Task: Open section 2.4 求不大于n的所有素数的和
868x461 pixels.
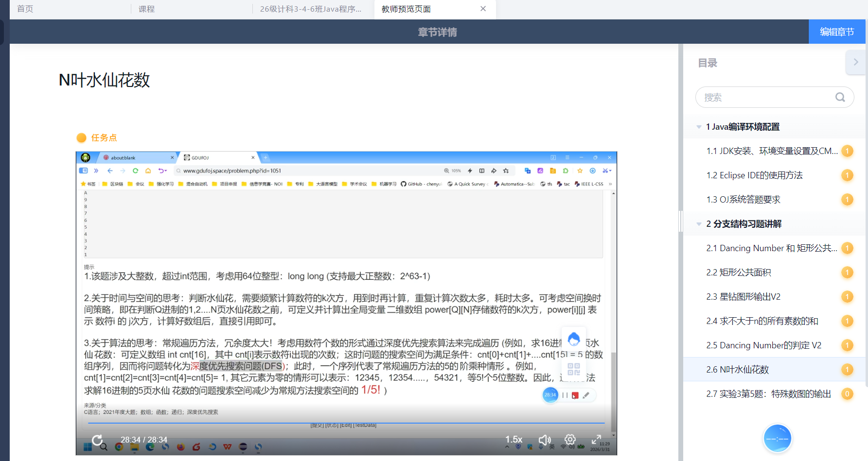Action: 762,321
